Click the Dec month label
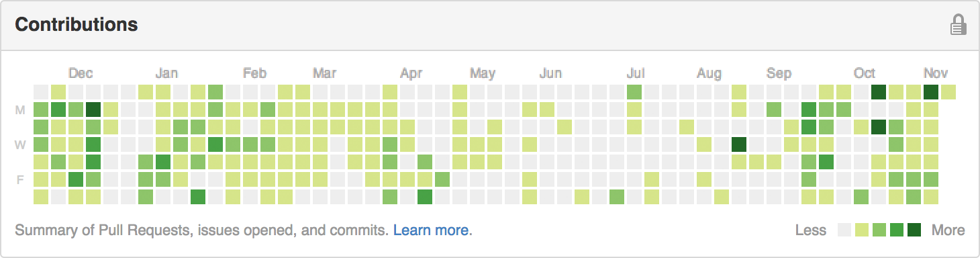 tap(81, 73)
